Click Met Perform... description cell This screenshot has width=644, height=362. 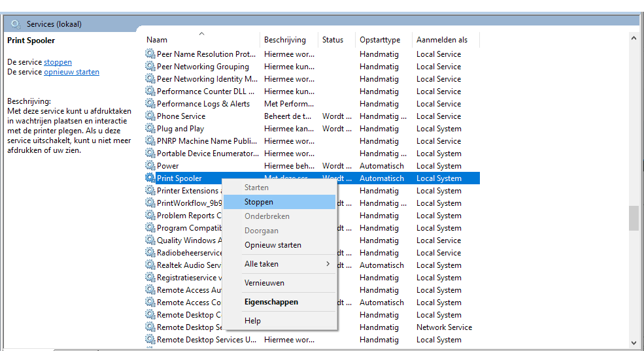pos(289,104)
